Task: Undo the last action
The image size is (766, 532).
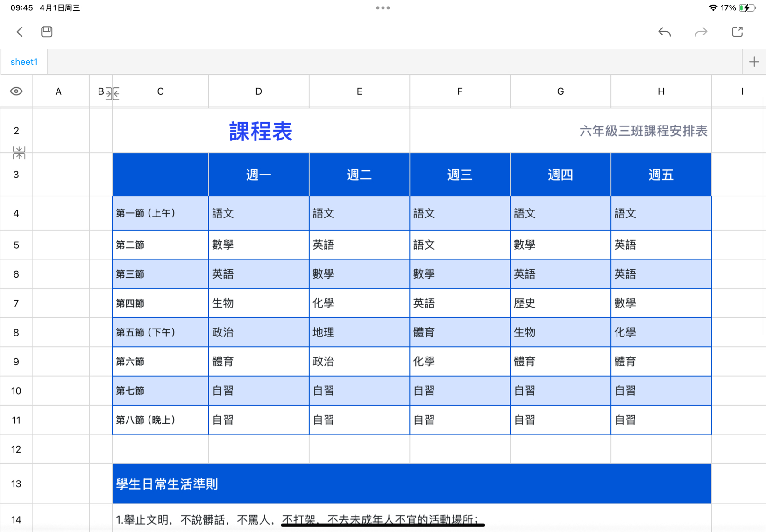Action: point(664,32)
